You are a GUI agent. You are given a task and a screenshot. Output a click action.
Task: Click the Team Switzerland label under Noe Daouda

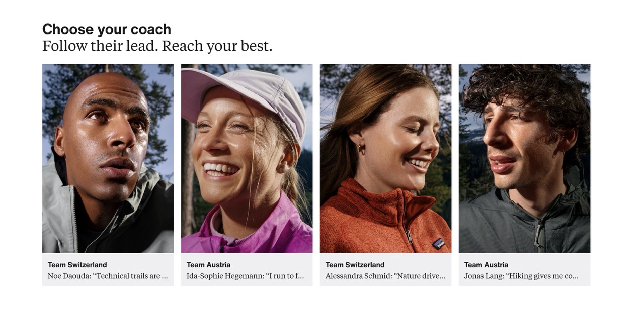(x=77, y=265)
